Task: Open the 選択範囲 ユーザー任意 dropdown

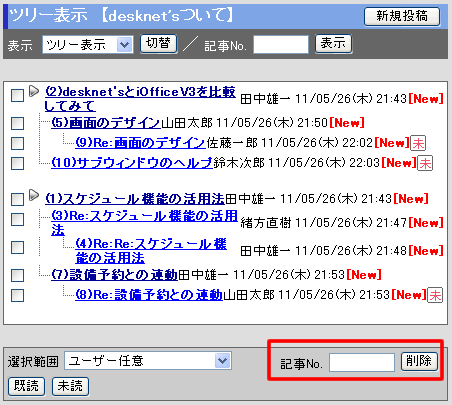Action: 148,361
